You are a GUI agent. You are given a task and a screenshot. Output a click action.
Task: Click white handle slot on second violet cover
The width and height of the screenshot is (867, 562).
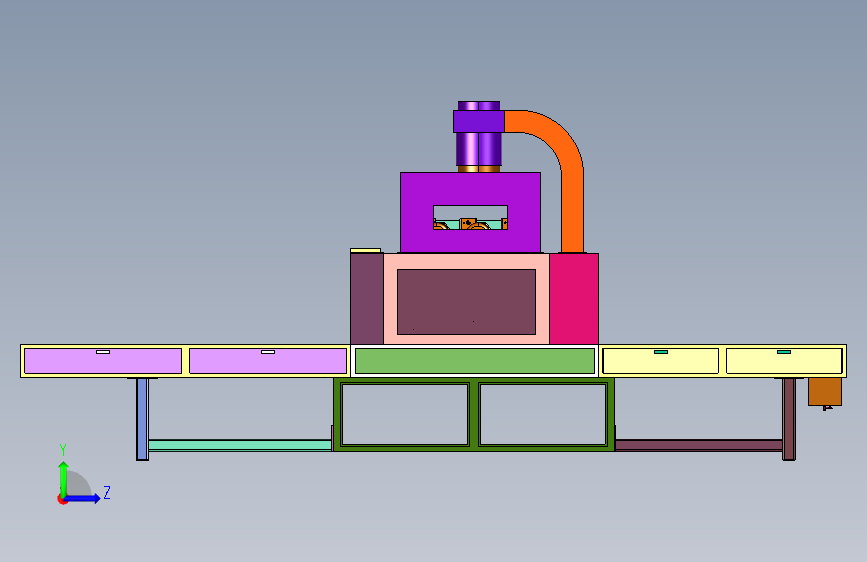pyautogui.click(x=268, y=352)
